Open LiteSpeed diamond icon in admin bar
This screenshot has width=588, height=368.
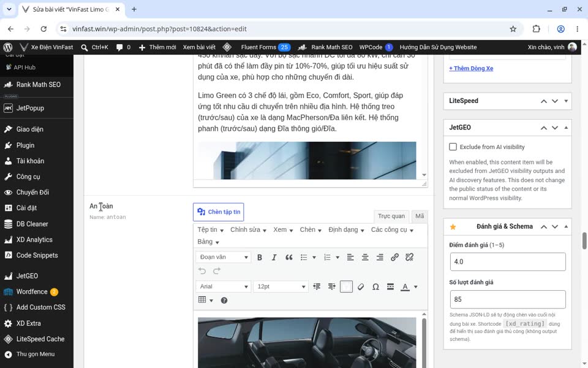pos(227,47)
